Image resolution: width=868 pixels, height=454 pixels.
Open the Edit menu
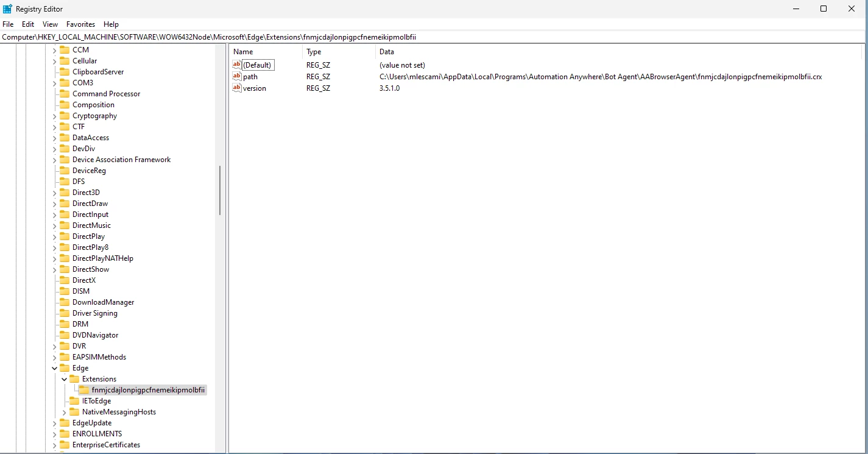tap(28, 24)
